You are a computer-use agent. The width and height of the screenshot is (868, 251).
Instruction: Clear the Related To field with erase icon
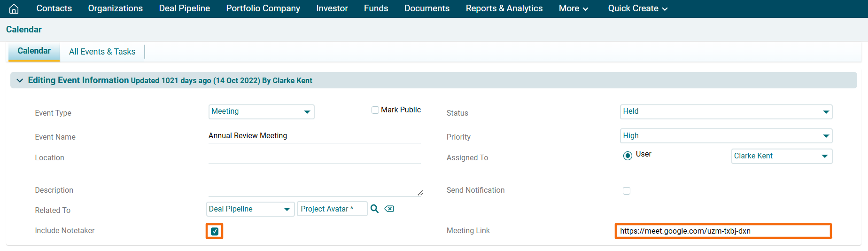click(x=389, y=209)
